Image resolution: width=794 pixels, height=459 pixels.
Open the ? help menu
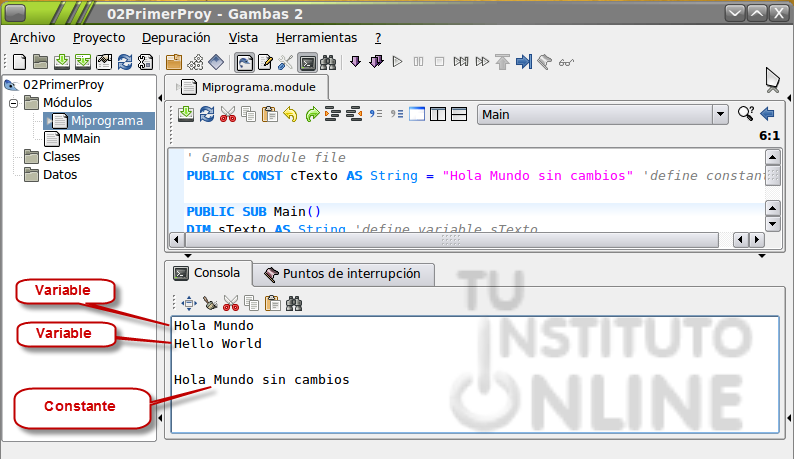378,38
